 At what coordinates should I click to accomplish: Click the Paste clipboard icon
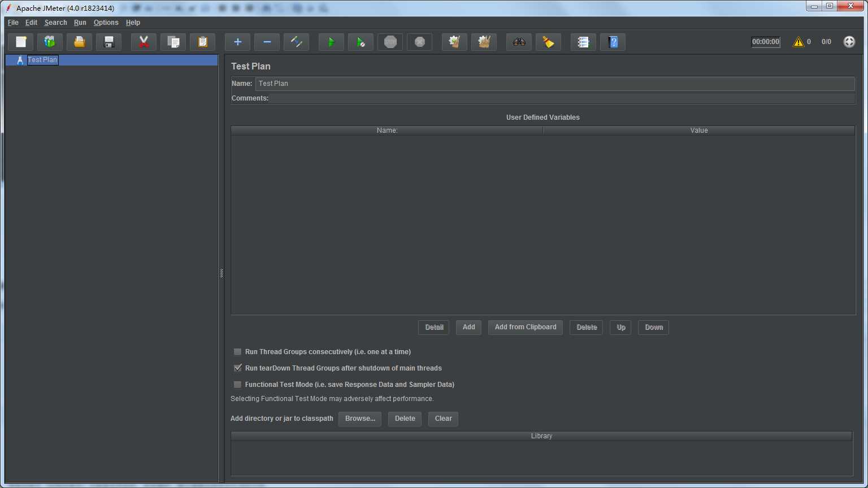(x=203, y=42)
